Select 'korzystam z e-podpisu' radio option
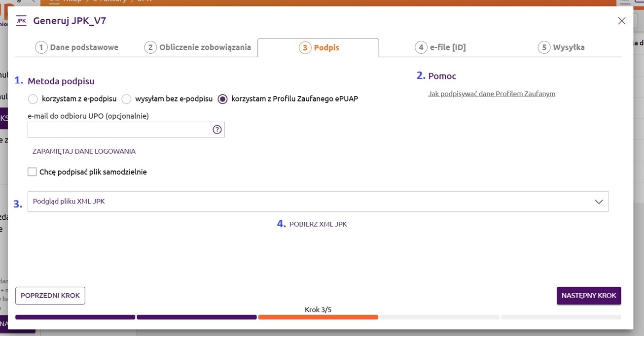Screen dimensions: 644x341 33,99
